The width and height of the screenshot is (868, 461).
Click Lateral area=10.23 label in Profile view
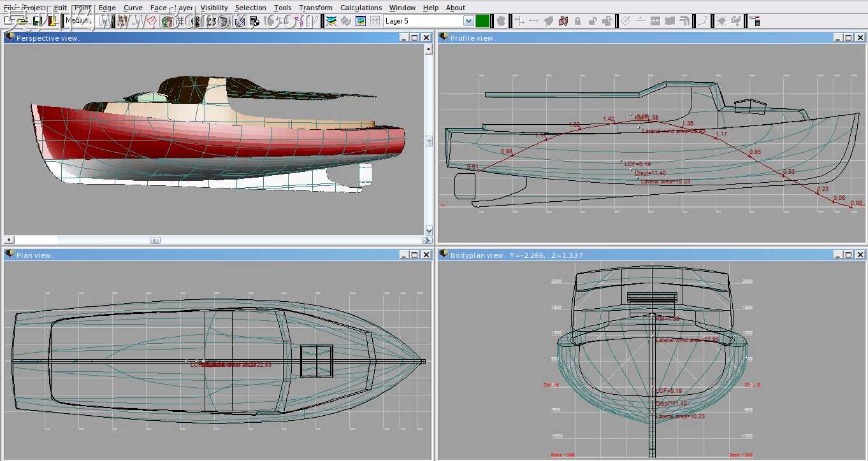(665, 181)
